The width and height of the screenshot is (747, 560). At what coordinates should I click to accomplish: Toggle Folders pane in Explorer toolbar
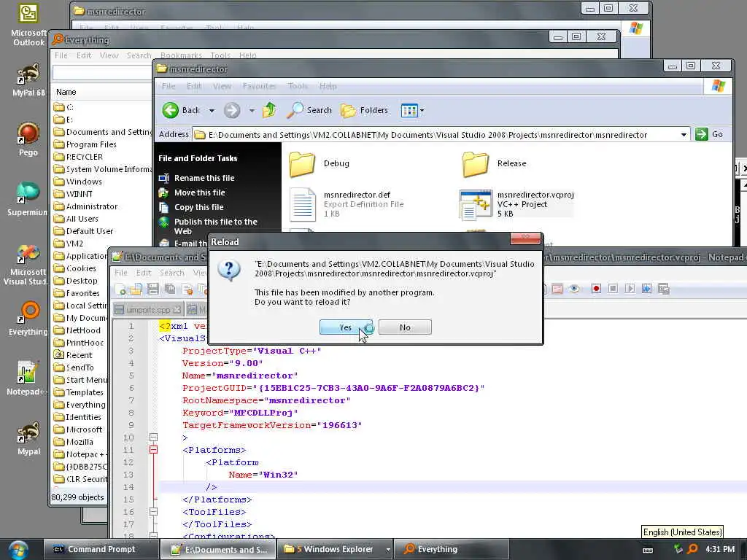point(365,110)
